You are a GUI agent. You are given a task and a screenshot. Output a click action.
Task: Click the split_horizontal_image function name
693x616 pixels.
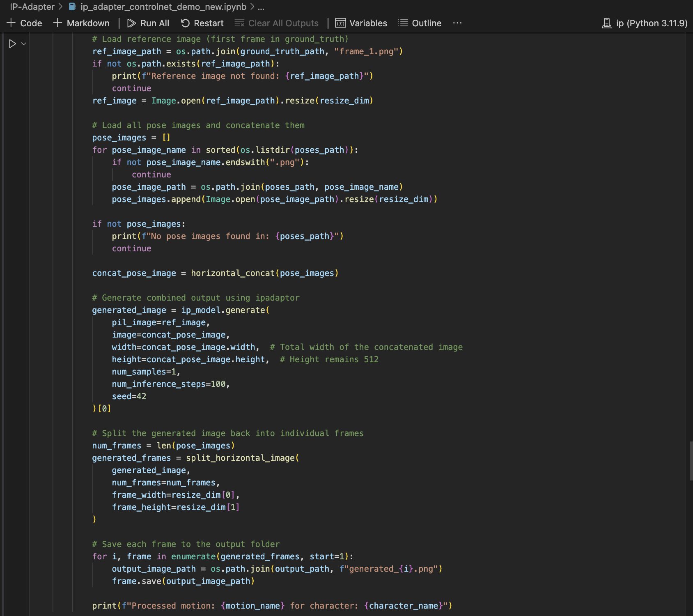coord(240,458)
